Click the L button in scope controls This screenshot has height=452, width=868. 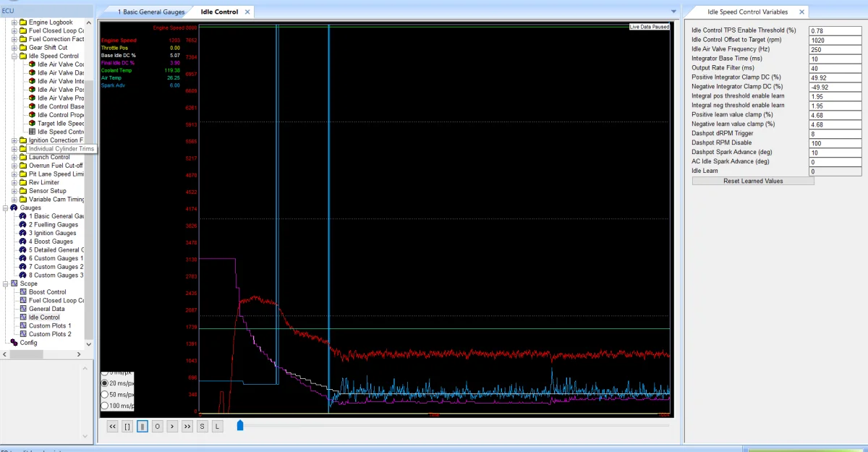coord(217,427)
